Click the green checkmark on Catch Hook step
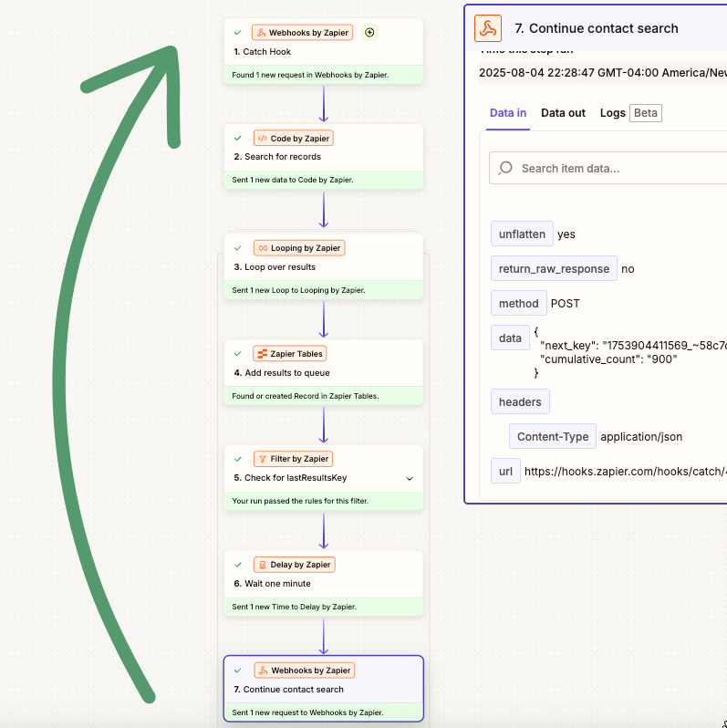 pyautogui.click(x=238, y=33)
